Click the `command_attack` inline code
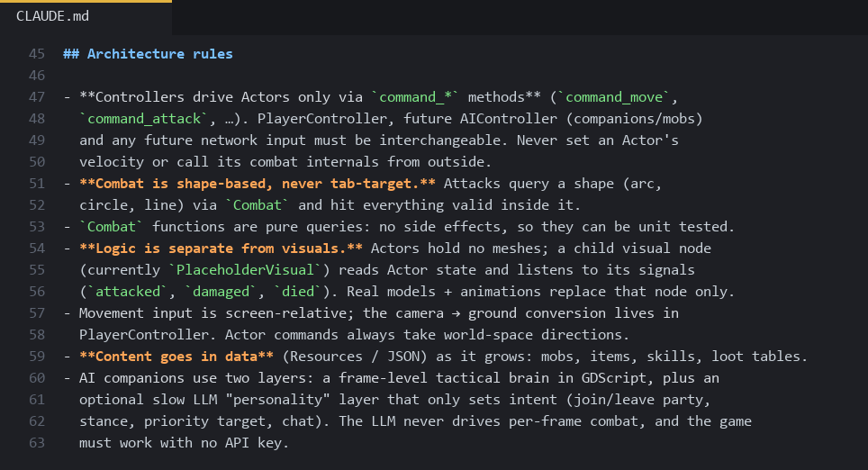The image size is (868, 470). (144, 119)
